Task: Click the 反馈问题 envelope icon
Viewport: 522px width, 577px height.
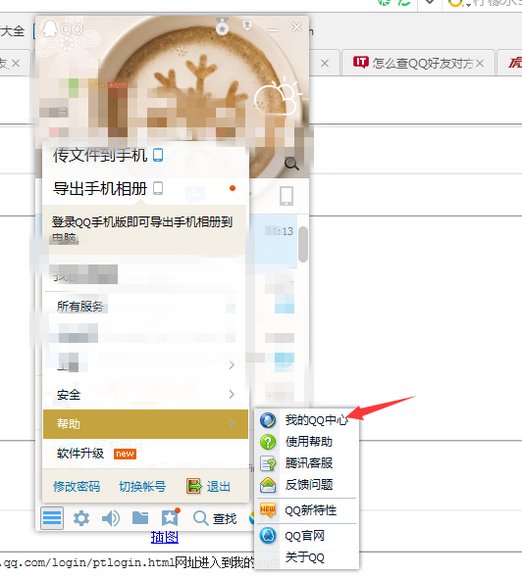Action: [268, 485]
